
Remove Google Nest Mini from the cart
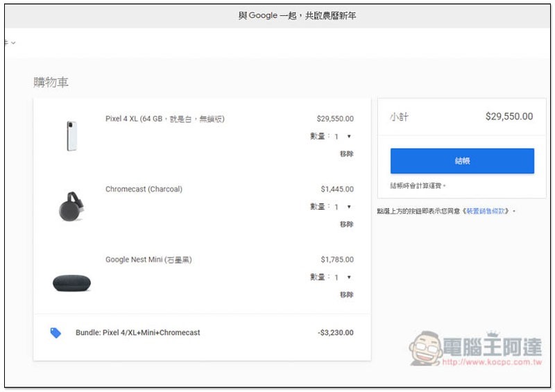click(346, 295)
